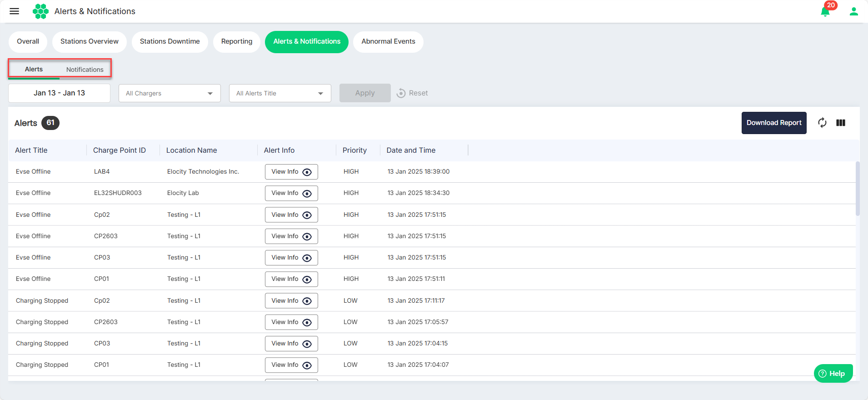Click the Alert Title column header

(31, 150)
